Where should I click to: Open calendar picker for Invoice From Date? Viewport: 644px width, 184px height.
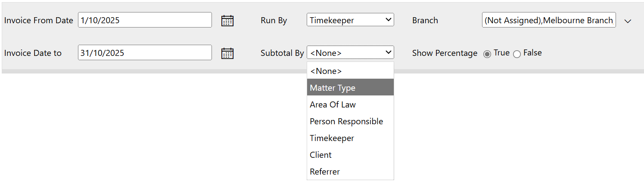pyautogui.click(x=227, y=21)
